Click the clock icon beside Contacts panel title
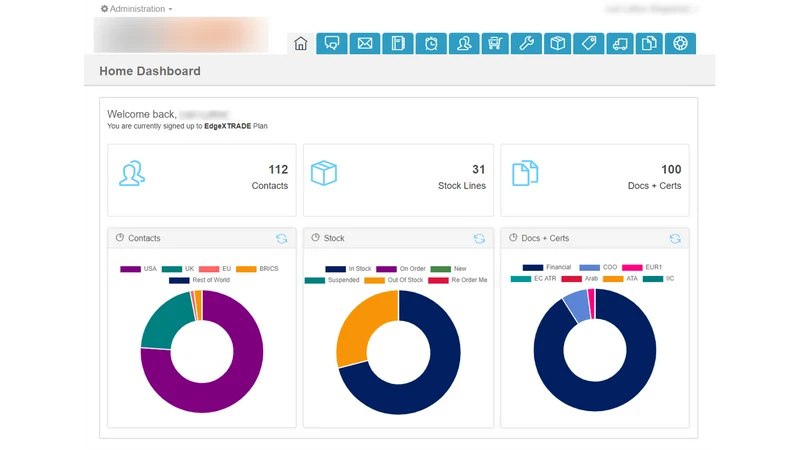 [x=120, y=238]
